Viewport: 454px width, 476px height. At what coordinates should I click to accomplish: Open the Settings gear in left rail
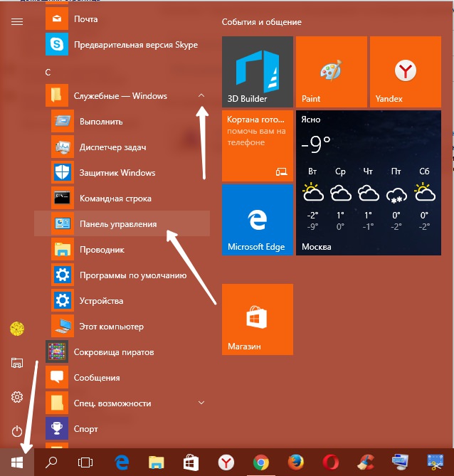pos(17,396)
